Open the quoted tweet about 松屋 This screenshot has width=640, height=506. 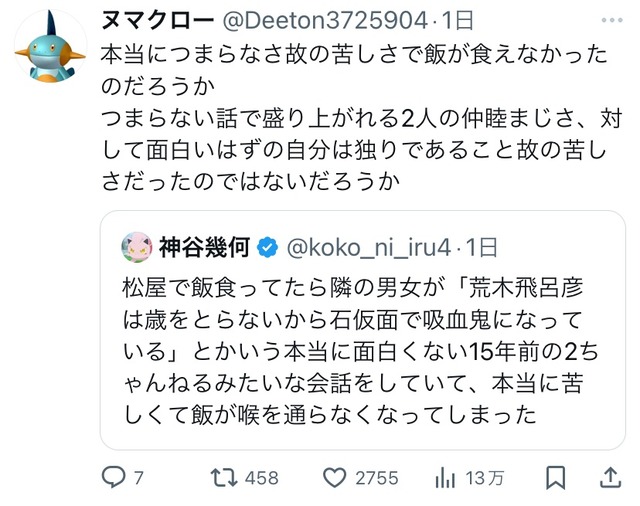pyautogui.click(x=363, y=330)
